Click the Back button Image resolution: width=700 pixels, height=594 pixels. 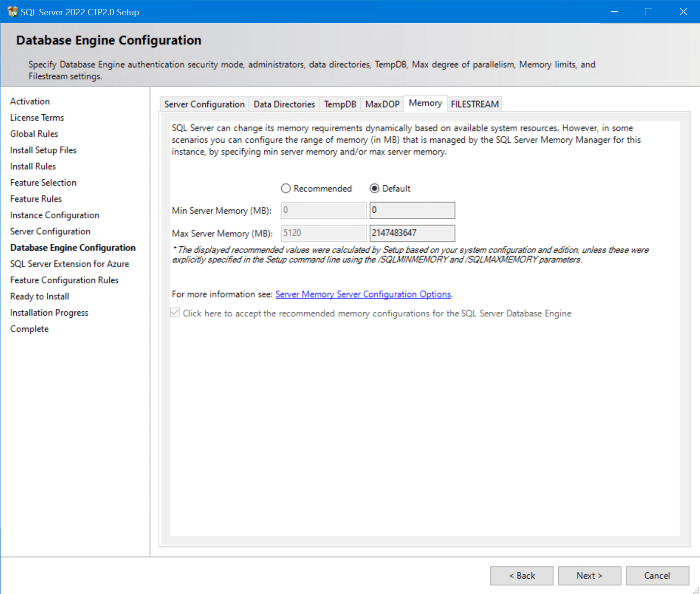[521, 575]
